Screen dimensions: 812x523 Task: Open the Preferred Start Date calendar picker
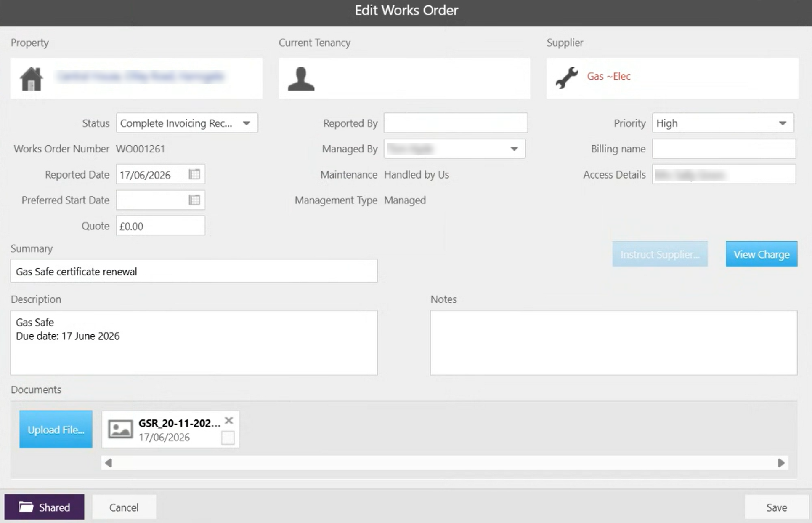194,200
